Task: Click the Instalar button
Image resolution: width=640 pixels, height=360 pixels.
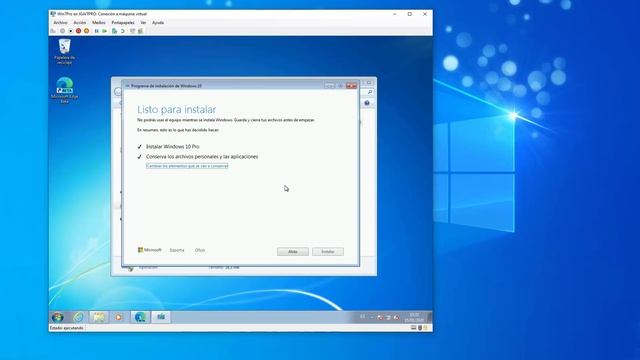Action: 328,251
